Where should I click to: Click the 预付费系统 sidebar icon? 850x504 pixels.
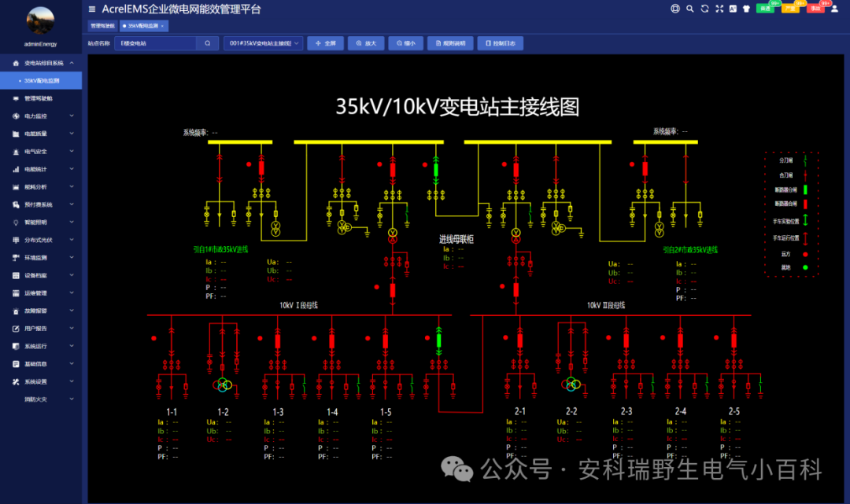click(16, 204)
